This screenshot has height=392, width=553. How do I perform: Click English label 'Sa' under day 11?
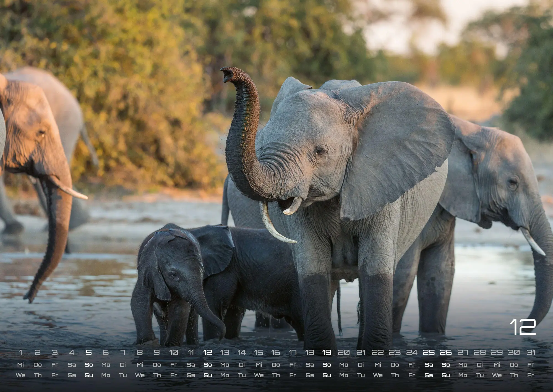(x=191, y=375)
